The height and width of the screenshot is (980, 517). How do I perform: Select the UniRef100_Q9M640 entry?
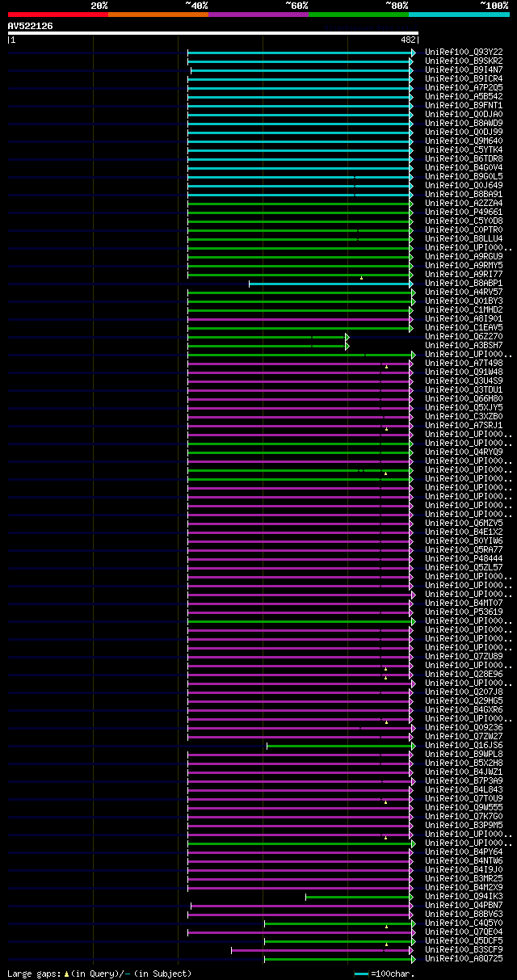coord(464,141)
